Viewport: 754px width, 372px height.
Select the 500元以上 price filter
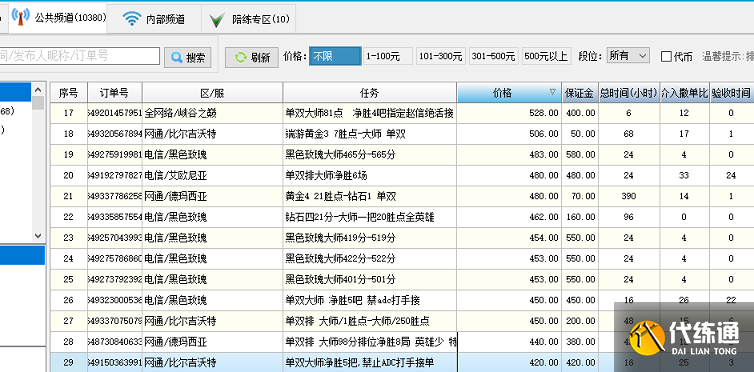(546, 56)
